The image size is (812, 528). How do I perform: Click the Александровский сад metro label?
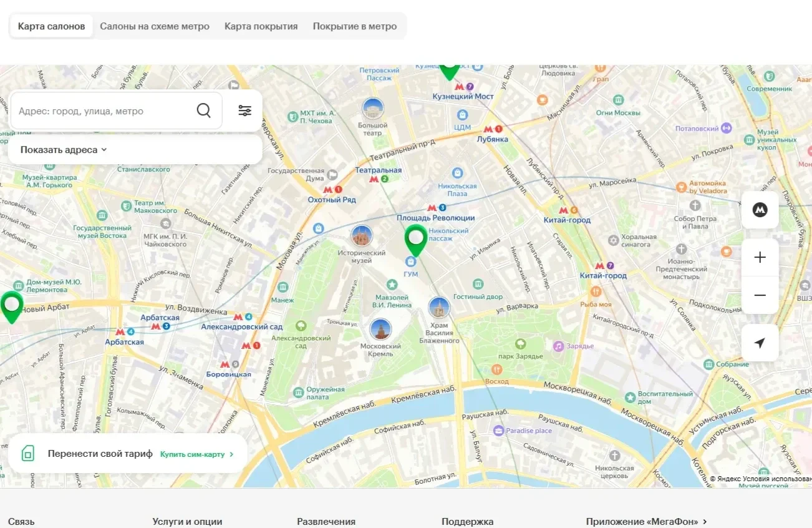point(242,326)
